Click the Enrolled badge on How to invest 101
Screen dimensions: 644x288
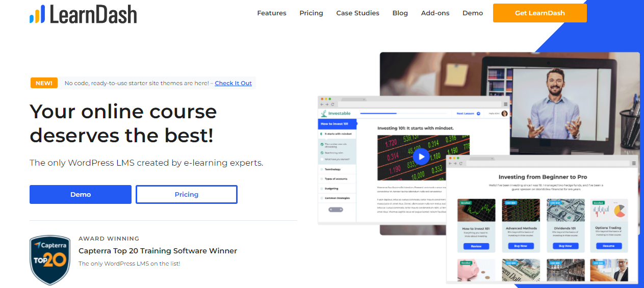click(466, 203)
